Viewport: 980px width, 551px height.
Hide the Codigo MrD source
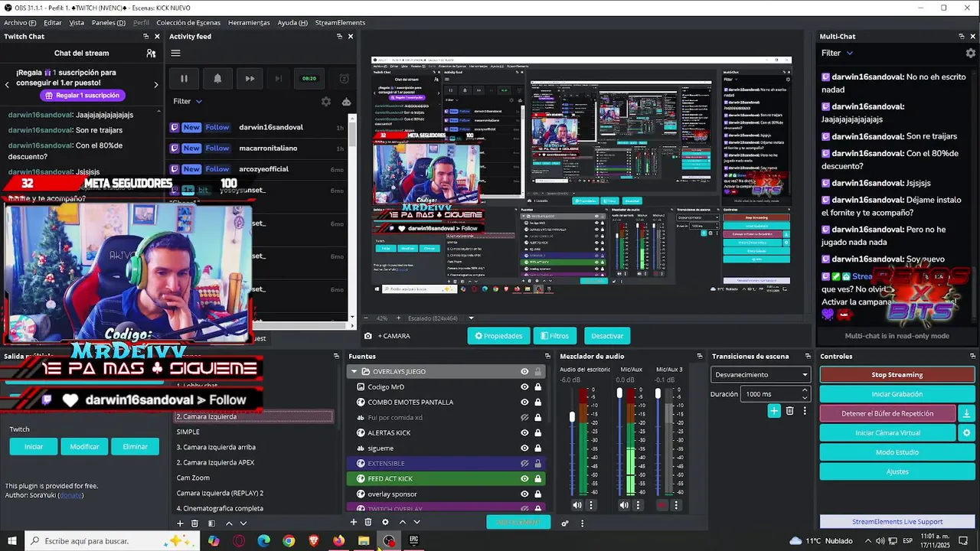tap(524, 386)
